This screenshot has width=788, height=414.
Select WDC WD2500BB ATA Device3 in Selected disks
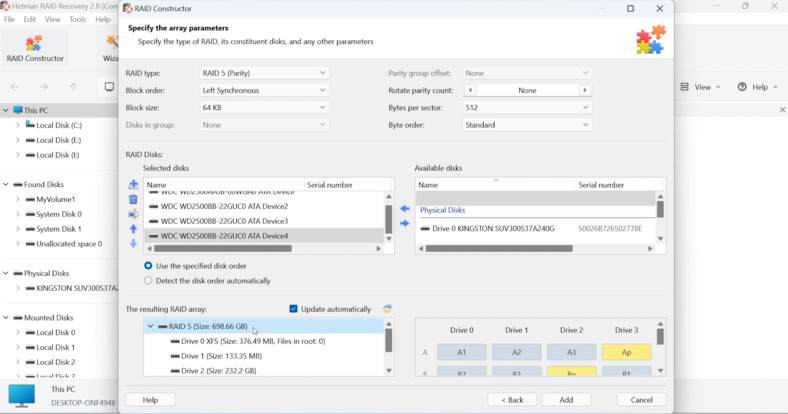coord(224,221)
